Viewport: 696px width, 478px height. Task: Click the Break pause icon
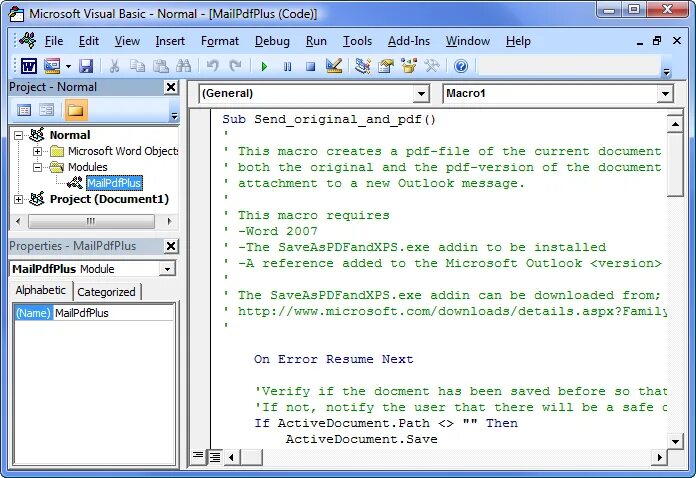[x=288, y=67]
